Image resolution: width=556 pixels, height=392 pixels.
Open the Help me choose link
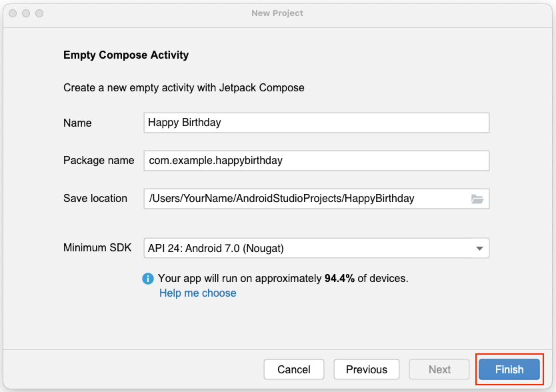click(197, 293)
